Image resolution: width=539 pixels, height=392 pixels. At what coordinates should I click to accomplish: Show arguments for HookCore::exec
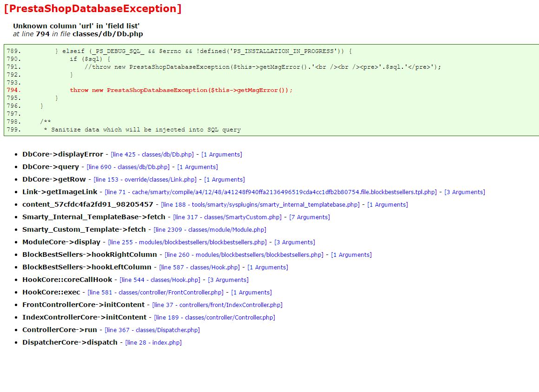click(252, 292)
